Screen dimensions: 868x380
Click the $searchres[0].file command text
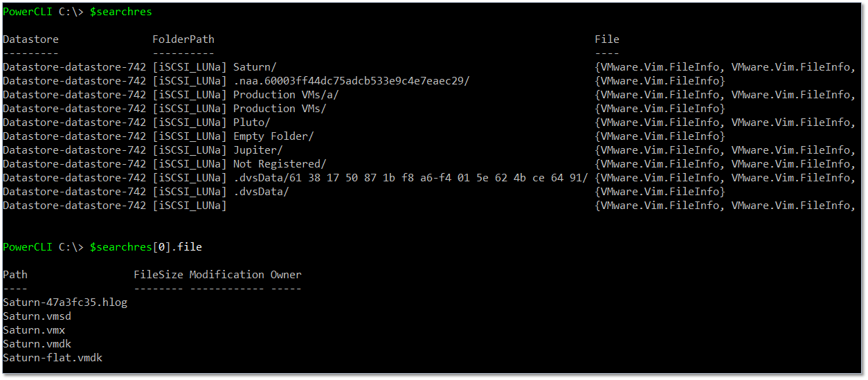(146, 247)
